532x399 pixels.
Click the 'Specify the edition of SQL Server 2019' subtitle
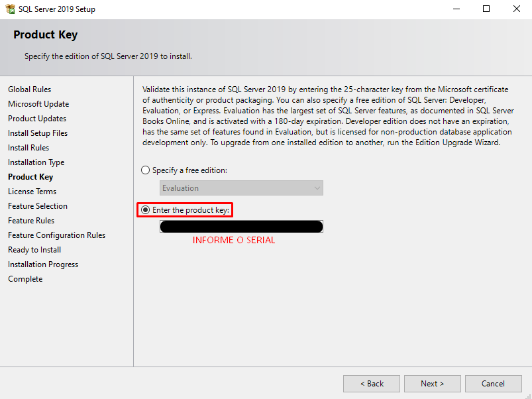tap(108, 56)
